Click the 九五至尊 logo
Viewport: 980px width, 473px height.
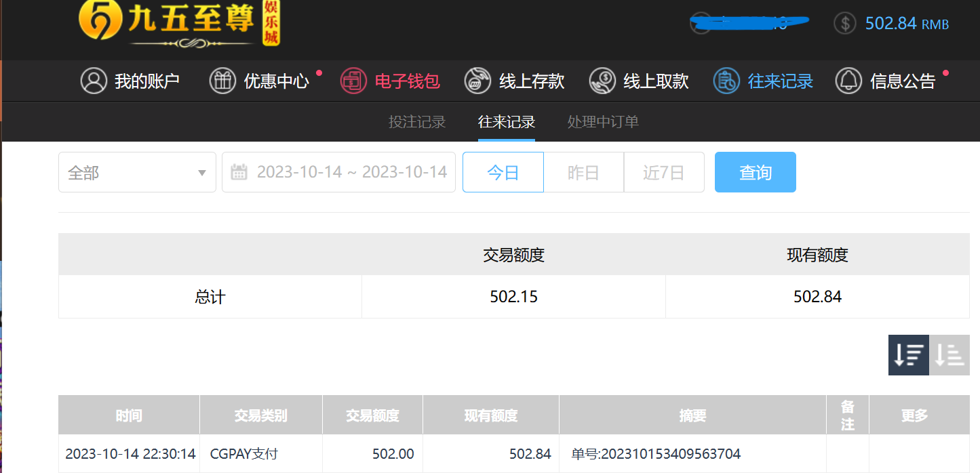(x=179, y=24)
